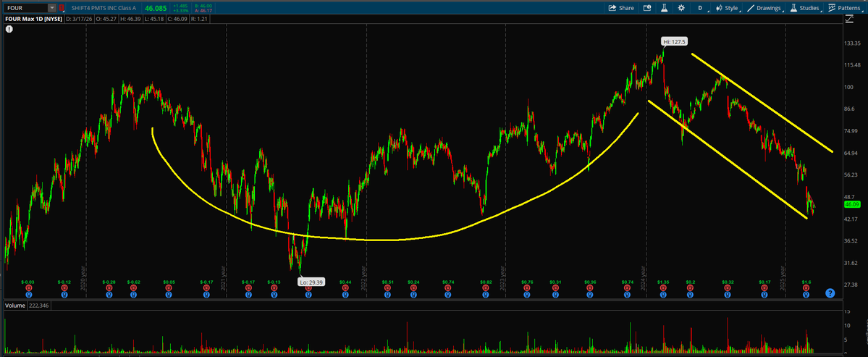The image size is (868, 357).
Task: Click the Lo: 29.39 price bubble
Action: click(x=312, y=282)
